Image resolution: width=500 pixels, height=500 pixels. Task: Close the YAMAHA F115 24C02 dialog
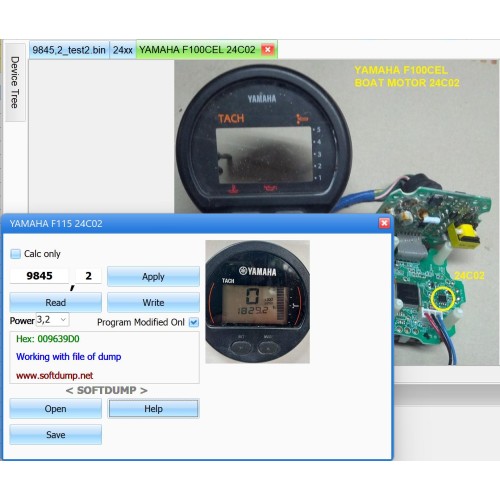384,223
